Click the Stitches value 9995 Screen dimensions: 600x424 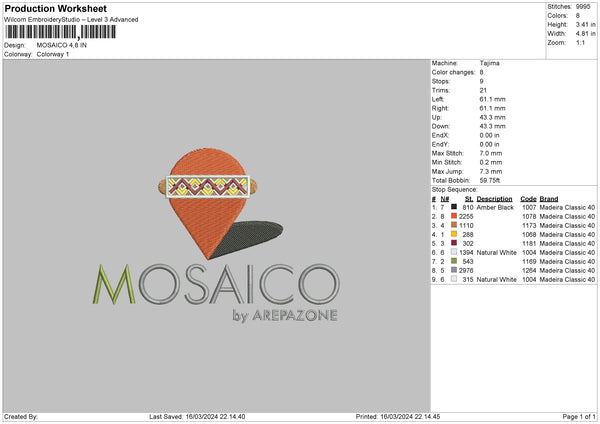(x=583, y=7)
